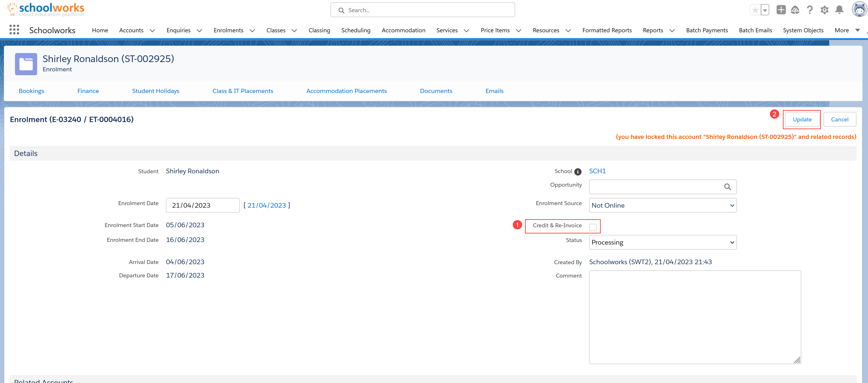Open the notifications bell

click(x=839, y=10)
